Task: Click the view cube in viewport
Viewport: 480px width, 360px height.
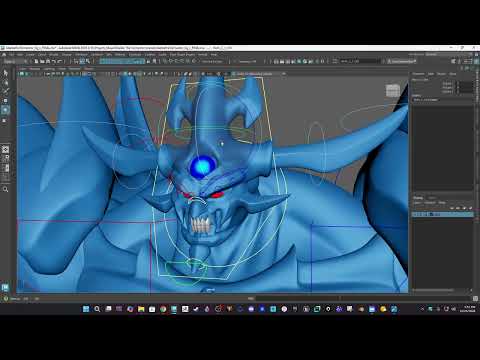Action: coord(393,91)
